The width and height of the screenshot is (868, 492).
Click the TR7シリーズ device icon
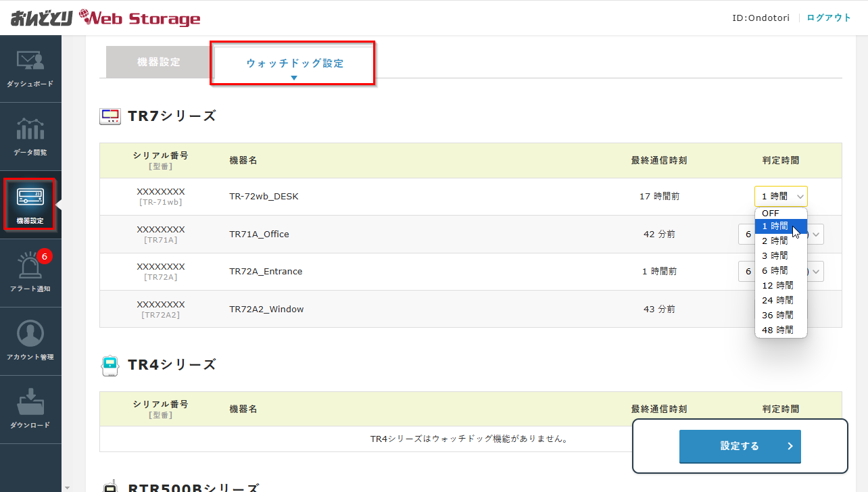[110, 116]
